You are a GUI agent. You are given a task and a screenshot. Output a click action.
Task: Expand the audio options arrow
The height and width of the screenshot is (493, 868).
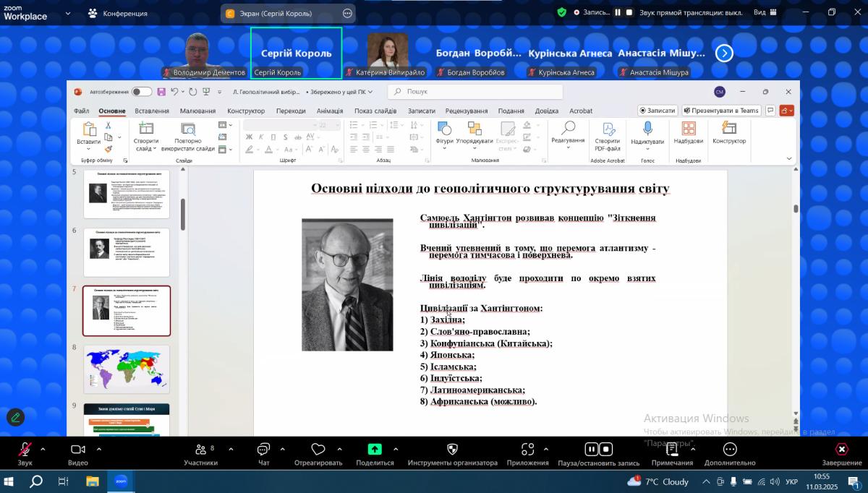coord(43,449)
